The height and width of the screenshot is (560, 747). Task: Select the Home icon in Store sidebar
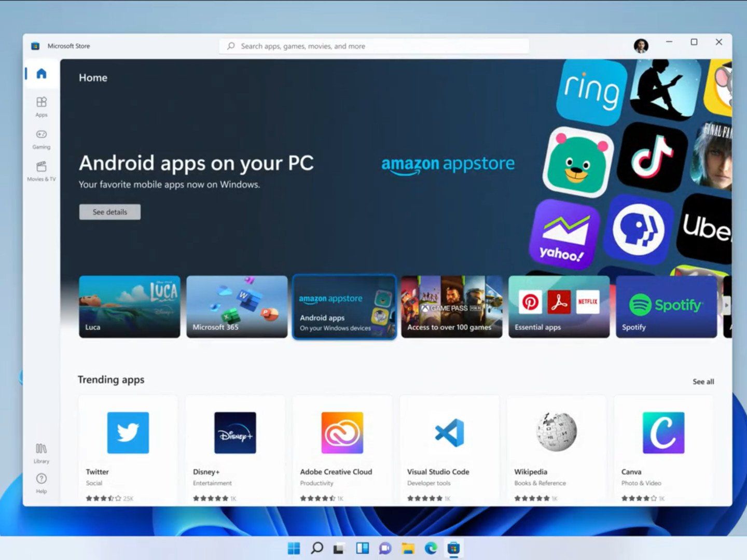41,73
